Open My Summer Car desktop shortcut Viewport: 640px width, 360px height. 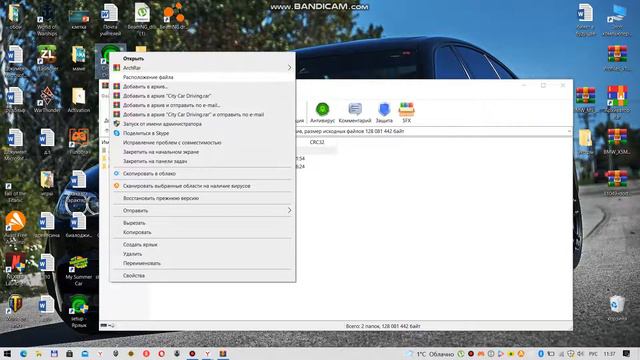(x=78, y=271)
